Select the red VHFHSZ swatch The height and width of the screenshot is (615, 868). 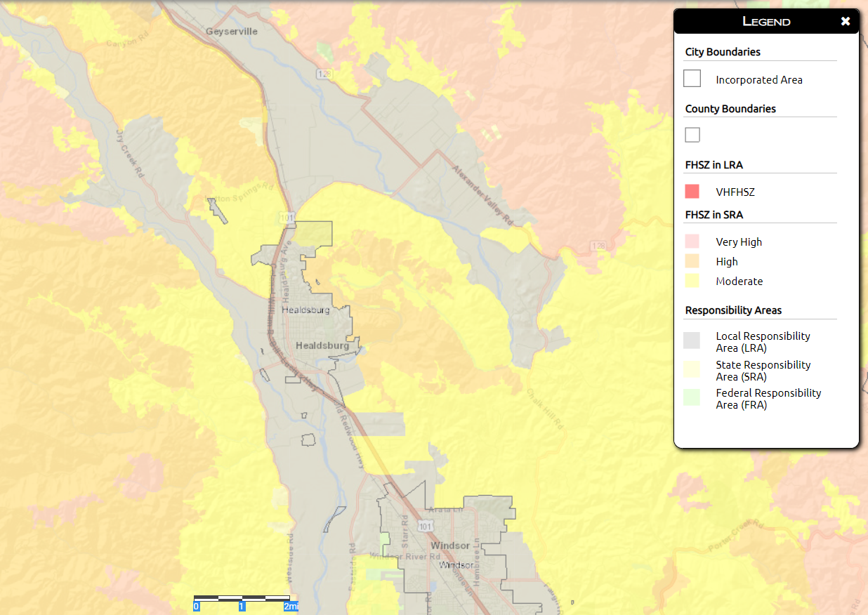[692, 191]
